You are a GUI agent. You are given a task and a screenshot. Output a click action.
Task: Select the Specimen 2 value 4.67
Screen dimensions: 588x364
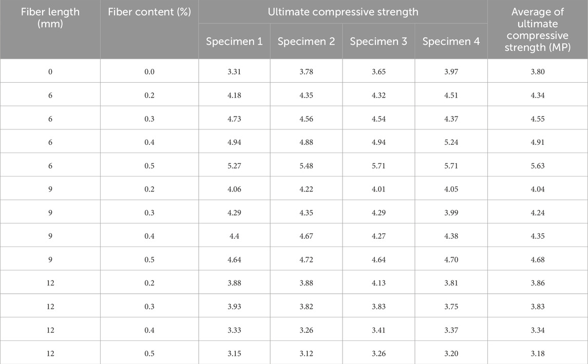[306, 236]
